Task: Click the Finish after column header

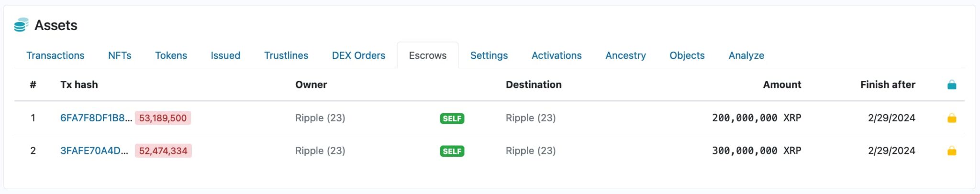Action: (x=887, y=85)
